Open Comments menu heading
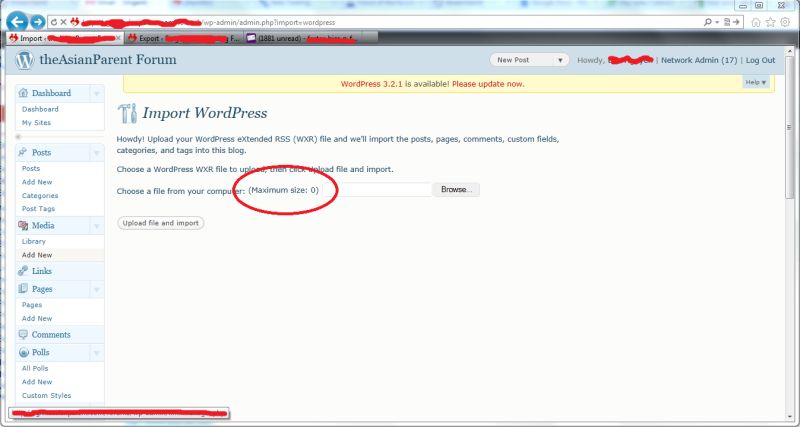 [51, 335]
